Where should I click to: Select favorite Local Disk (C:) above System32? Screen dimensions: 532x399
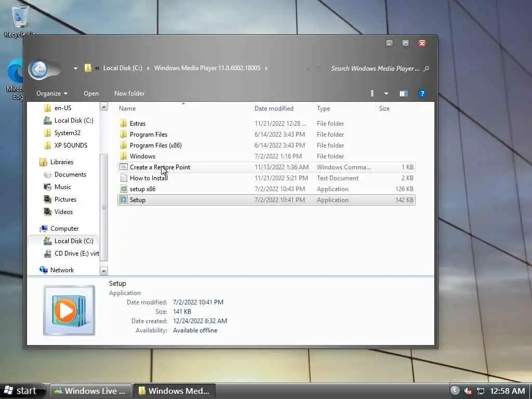point(74,121)
